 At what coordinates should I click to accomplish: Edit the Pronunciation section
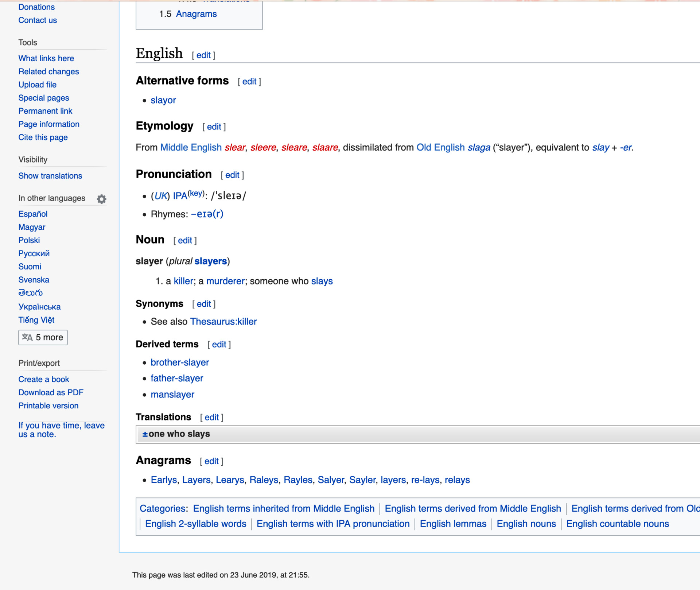(x=232, y=175)
